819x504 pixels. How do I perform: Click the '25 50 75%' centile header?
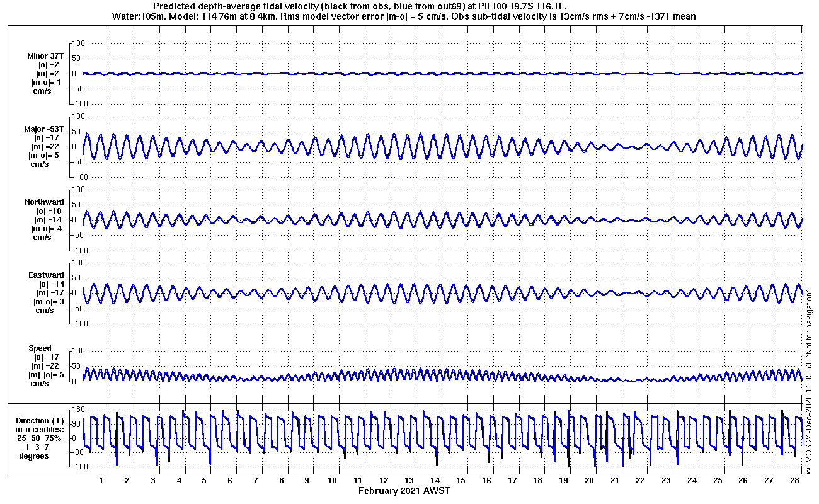pyautogui.click(x=39, y=438)
